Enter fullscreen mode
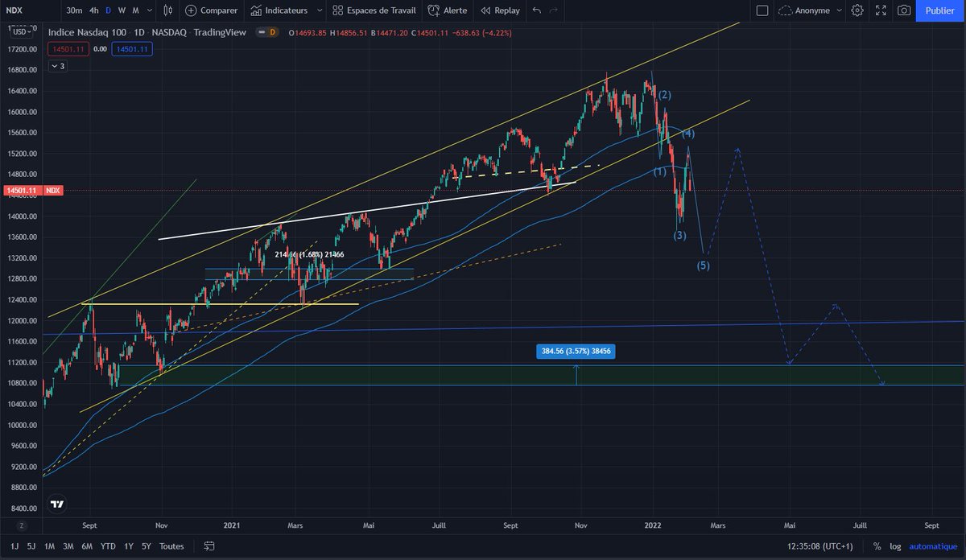 coord(881,10)
